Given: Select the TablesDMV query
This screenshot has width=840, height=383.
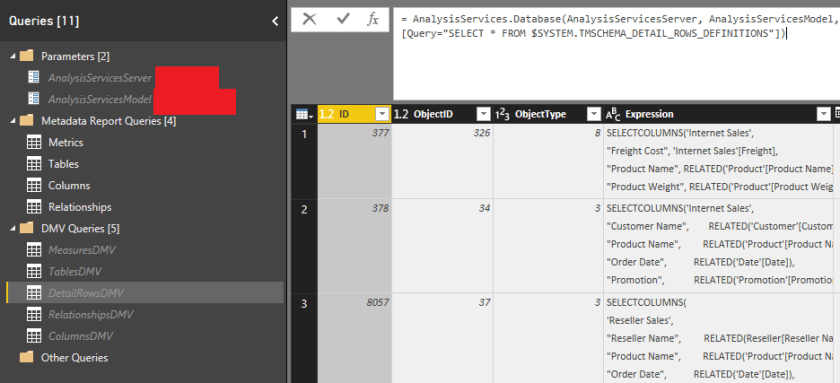Looking at the screenshot, I should pyautogui.click(x=75, y=272).
